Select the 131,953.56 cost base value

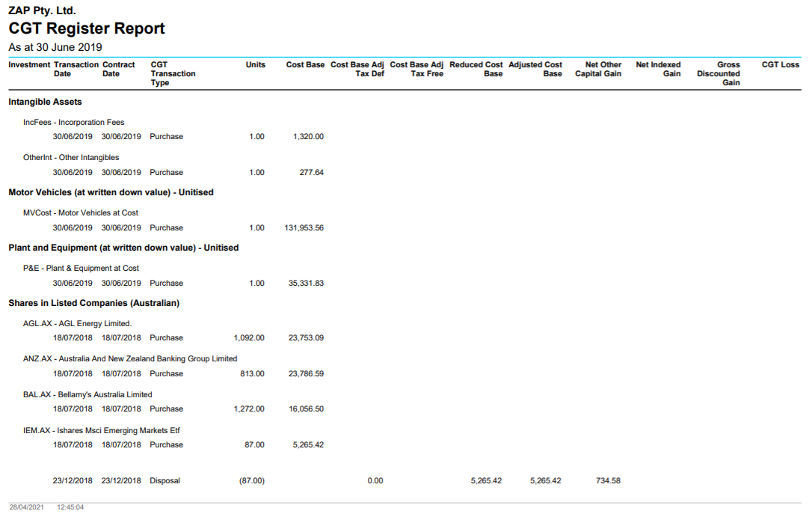[304, 227]
